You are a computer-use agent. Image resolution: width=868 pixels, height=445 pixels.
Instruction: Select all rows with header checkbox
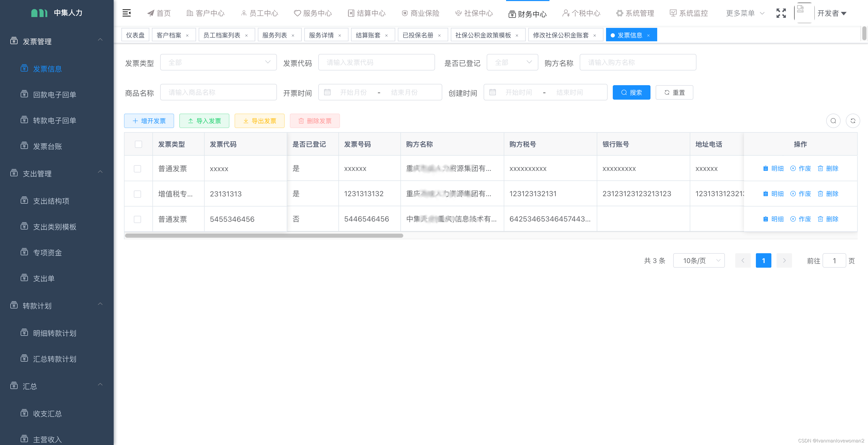click(x=138, y=144)
